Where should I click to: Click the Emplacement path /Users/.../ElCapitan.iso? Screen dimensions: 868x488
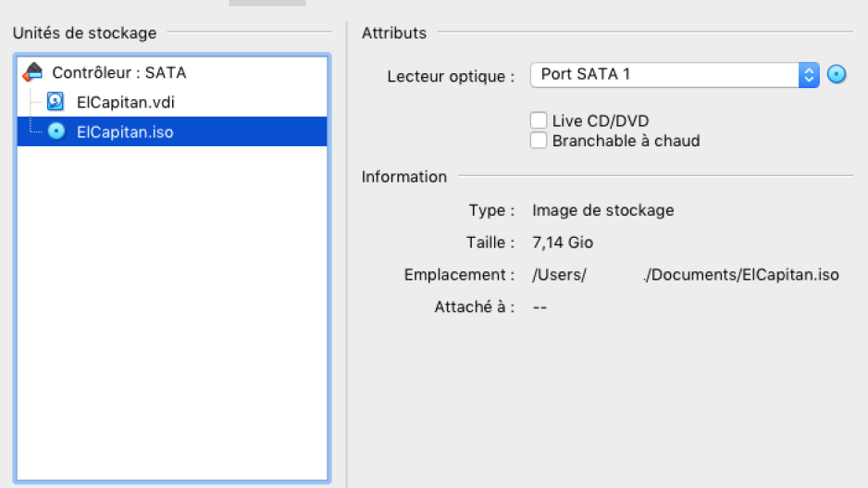click(685, 275)
